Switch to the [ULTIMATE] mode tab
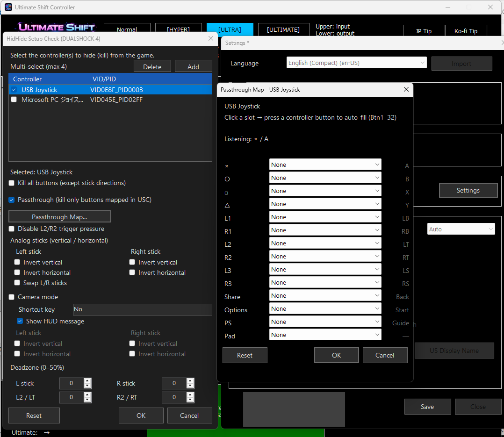Viewport: 504px width, 437px height. tap(283, 30)
